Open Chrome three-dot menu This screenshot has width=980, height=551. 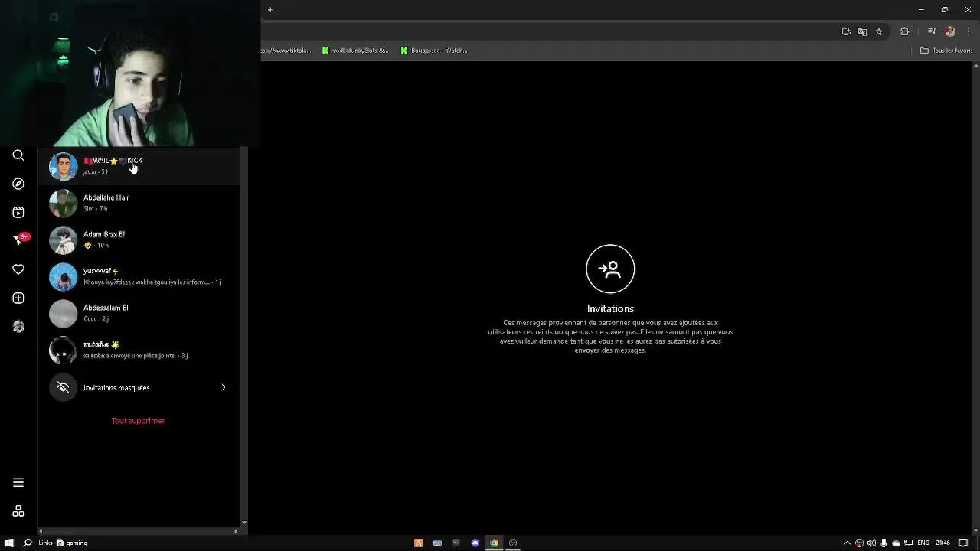[x=969, y=31]
